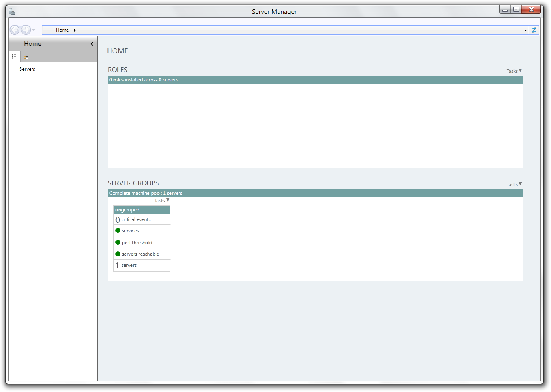Click the 'Complete machine pool: 1 servers' bar
Screen dimensions: 551x392
pyautogui.click(x=315, y=193)
